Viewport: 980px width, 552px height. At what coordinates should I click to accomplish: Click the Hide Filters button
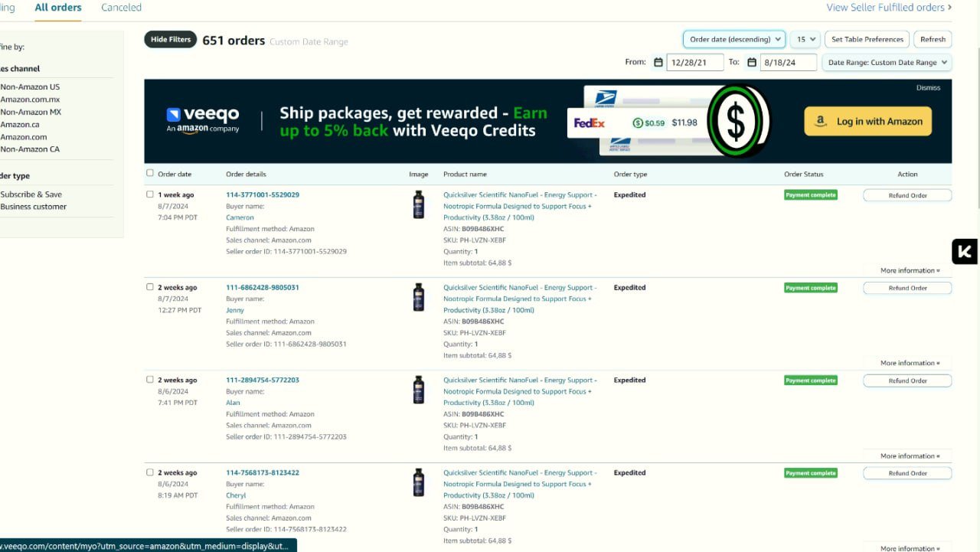[x=171, y=40]
